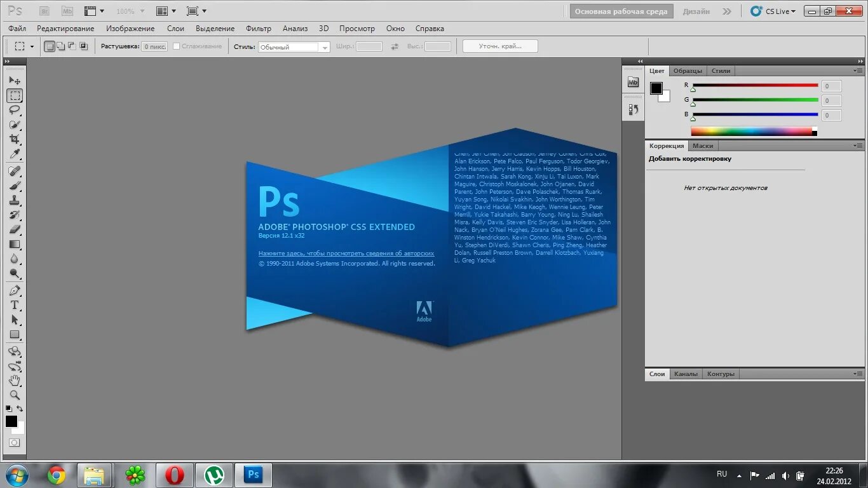The width and height of the screenshot is (868, 488).
Task: Select Основная рабочая среда workspace
Action: (x=621, y=11)
